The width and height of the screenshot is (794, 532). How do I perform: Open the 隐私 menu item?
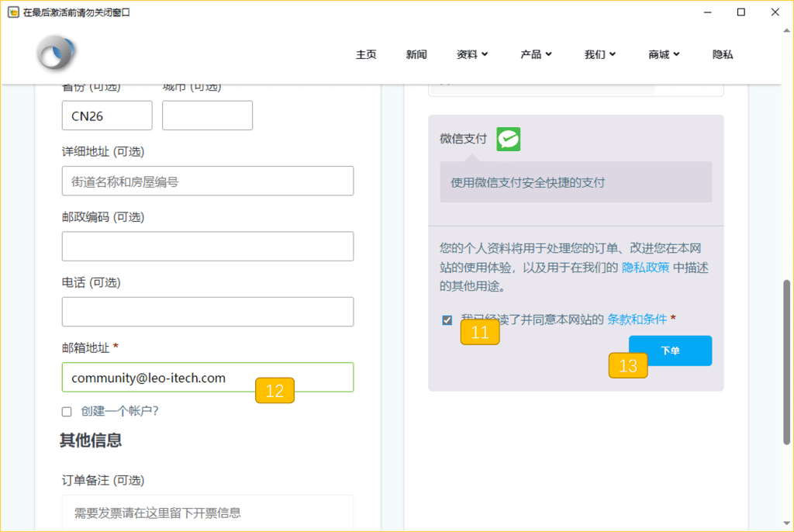click(x=723, y=54)
